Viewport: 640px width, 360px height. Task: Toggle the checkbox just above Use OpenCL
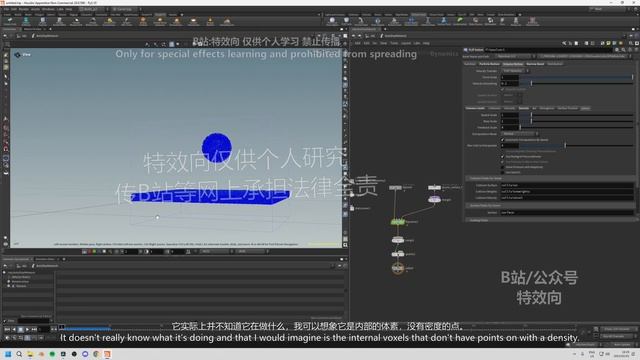tap(502, 167)
